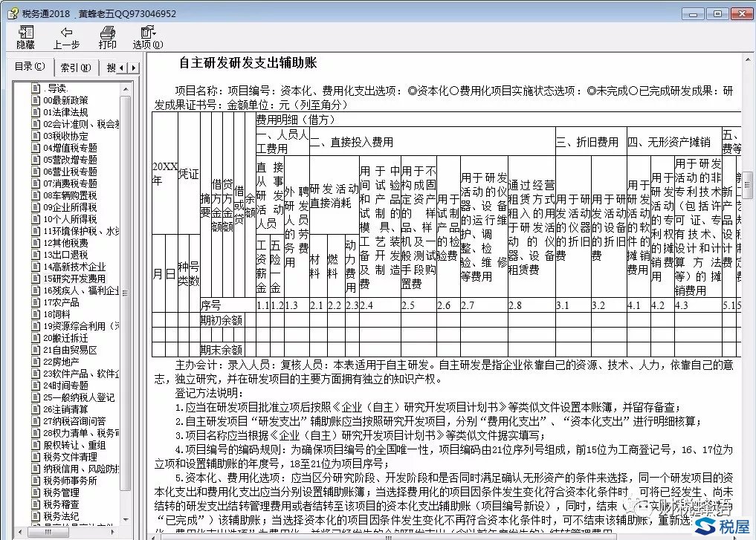This screenshot has height=540, width=756.
Task: Click the document icon beside 04增值税专题
Action: coord(36,148)
